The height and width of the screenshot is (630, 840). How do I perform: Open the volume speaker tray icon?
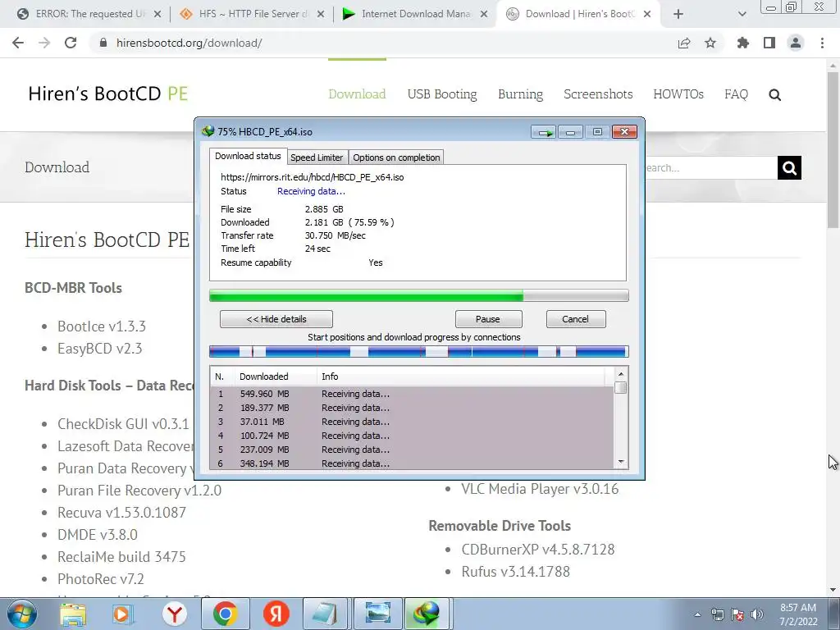coord(757,614)
